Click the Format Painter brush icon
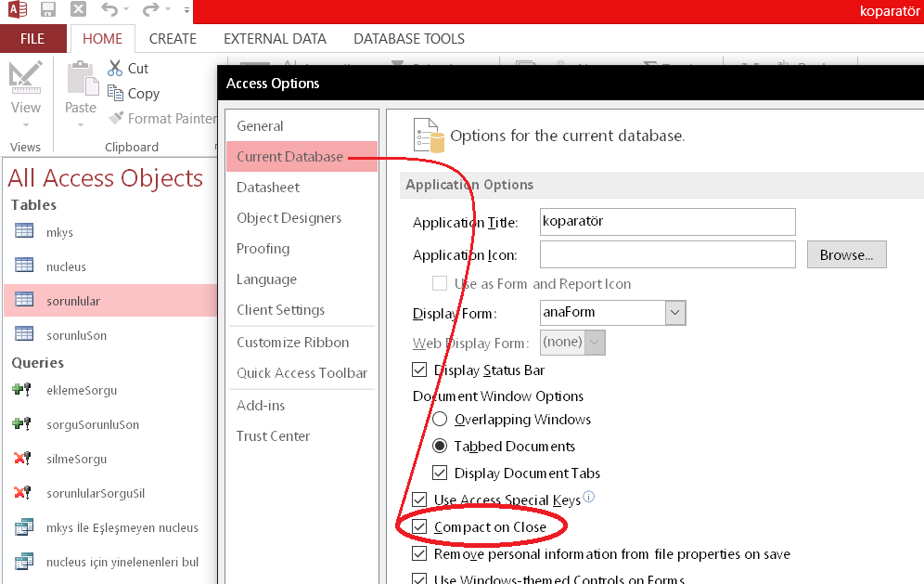The width and height of the screenshot is (924, 584). tap(116, 118)
